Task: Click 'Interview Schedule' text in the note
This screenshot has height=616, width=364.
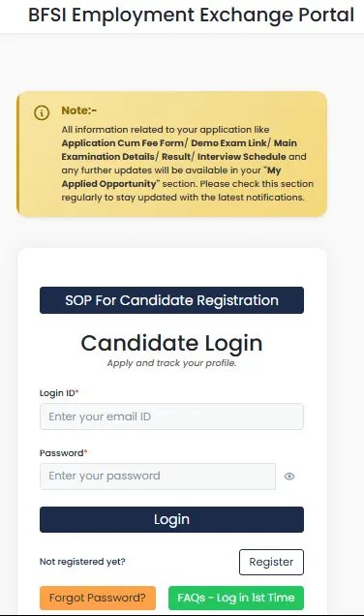Action: [241, 156]
